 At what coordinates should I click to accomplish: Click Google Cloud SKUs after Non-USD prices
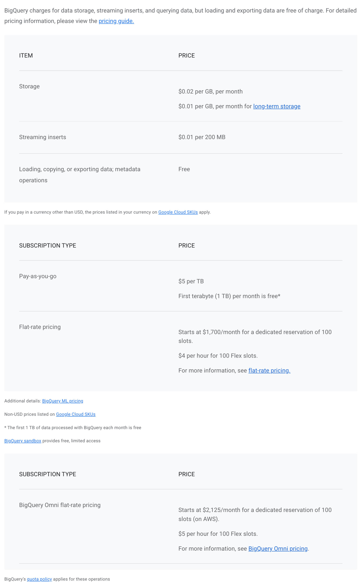pyautogui.click(x=76, y=414)
